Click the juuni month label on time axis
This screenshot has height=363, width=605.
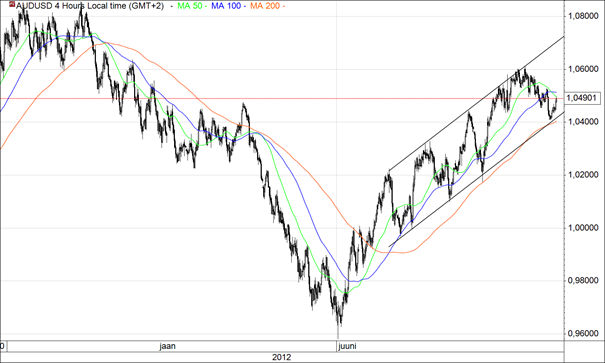point(348,346)
